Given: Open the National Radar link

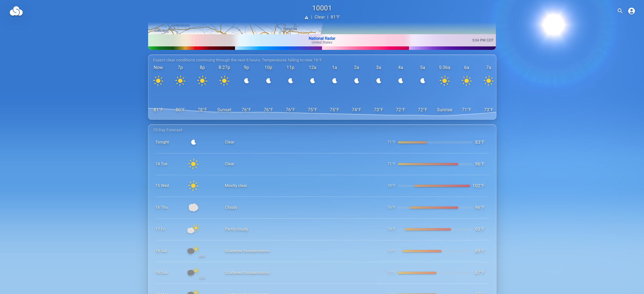Looking at the screenshot, I should [322, 38].
